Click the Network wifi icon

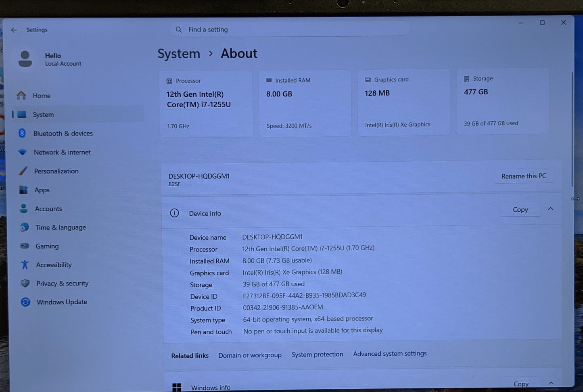tap(23, 152)
